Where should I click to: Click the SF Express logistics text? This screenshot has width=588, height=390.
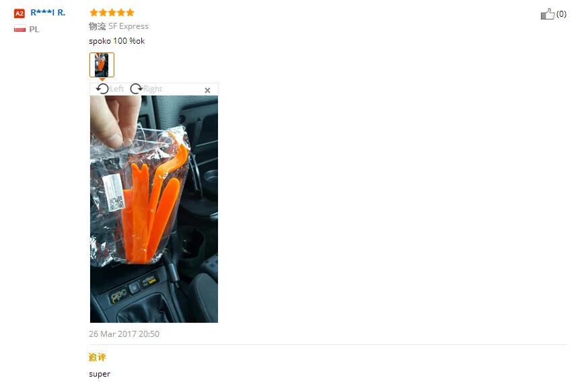(128, 26)
